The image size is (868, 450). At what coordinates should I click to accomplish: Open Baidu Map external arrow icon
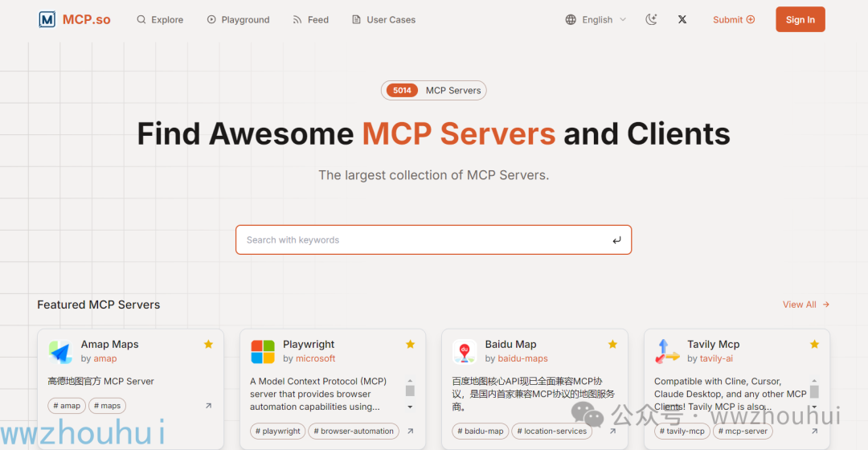[612, 432]
